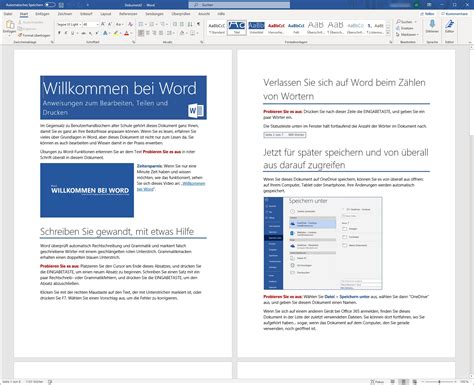Click the multilevel list icon
Screen dimensions: 474x385
click(x=163, y=24)
